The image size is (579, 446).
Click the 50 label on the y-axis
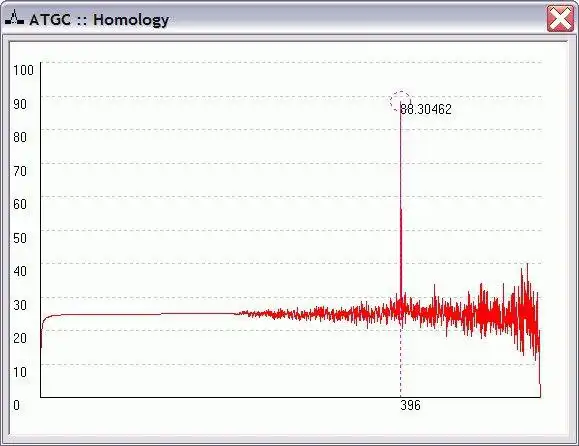point(20,238)
